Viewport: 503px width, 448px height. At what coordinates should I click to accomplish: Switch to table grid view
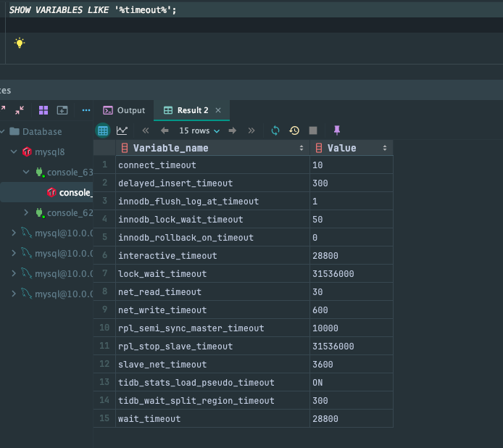point(103,130)
